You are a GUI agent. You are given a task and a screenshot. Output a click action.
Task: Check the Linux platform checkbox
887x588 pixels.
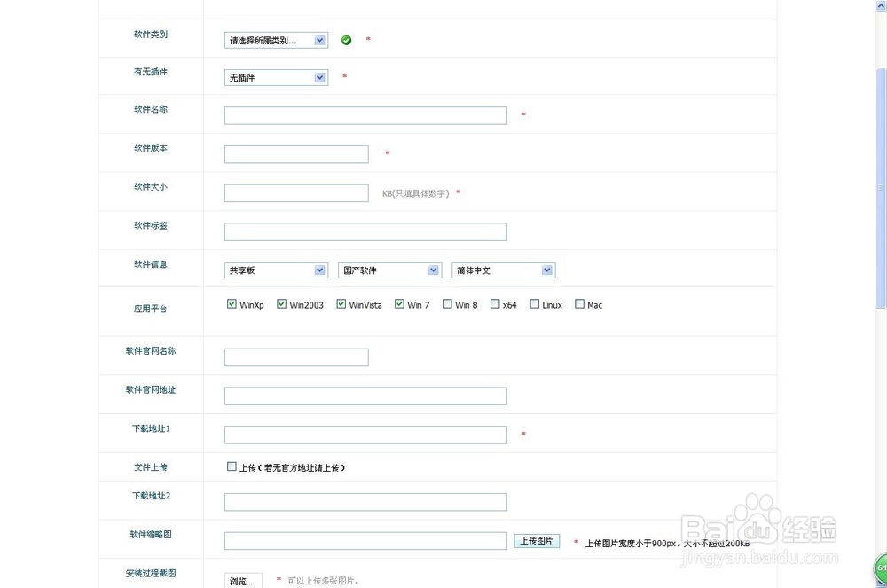point(534,303)
